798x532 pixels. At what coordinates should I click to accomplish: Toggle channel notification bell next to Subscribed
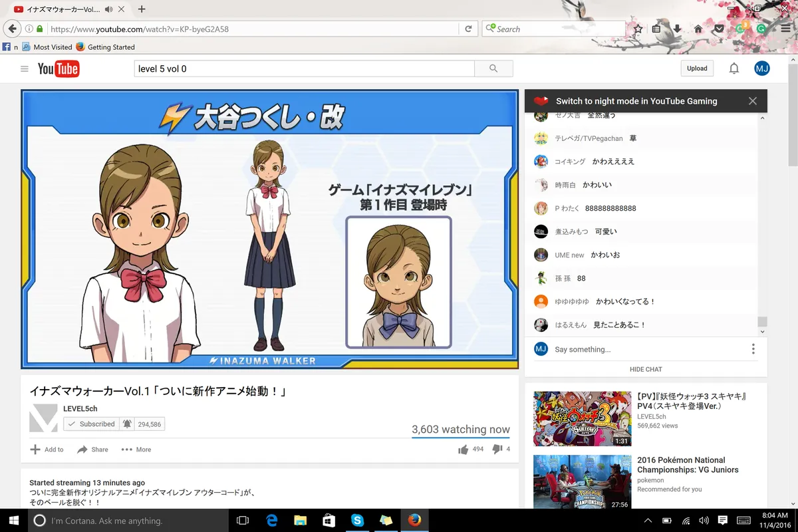[127, 424]
